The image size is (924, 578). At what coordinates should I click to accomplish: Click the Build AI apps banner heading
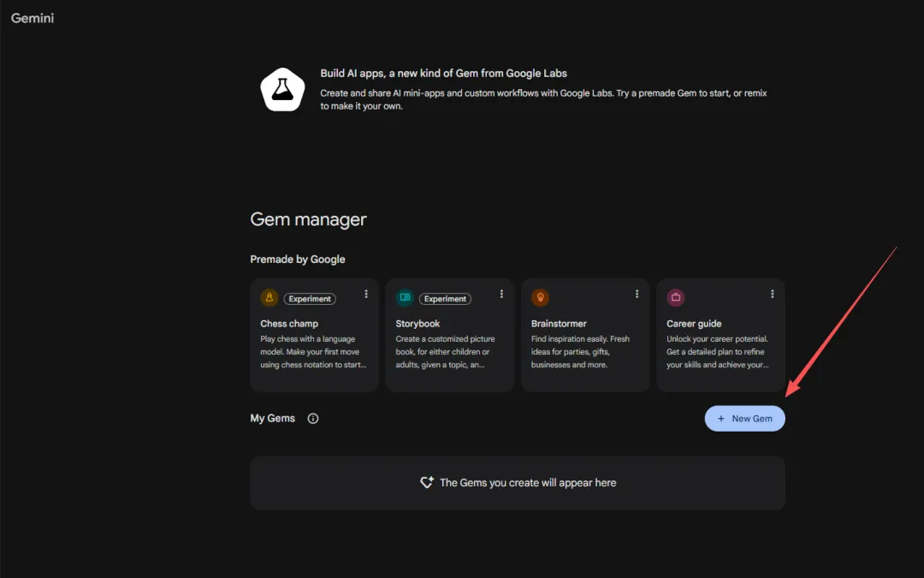tap(443, 74)
